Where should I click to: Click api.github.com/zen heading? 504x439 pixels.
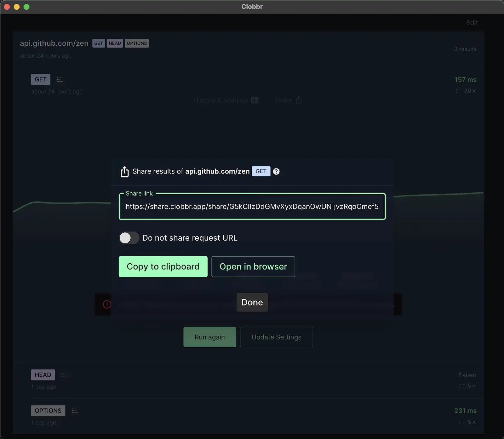click(54, 43)
